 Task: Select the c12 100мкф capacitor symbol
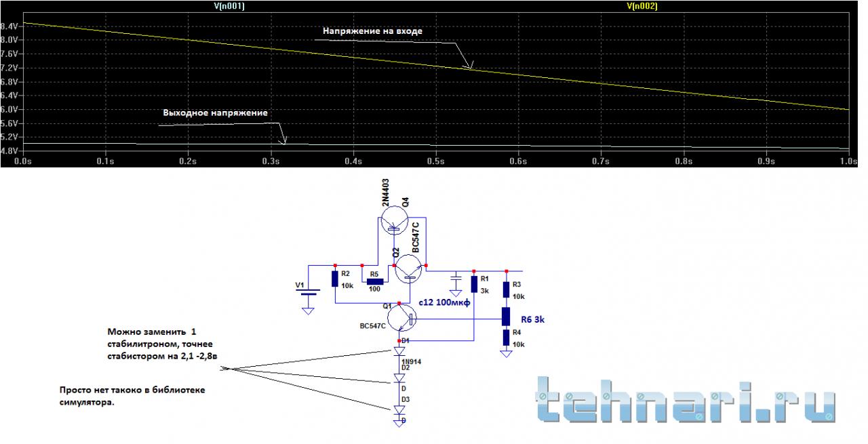(456, 279)
